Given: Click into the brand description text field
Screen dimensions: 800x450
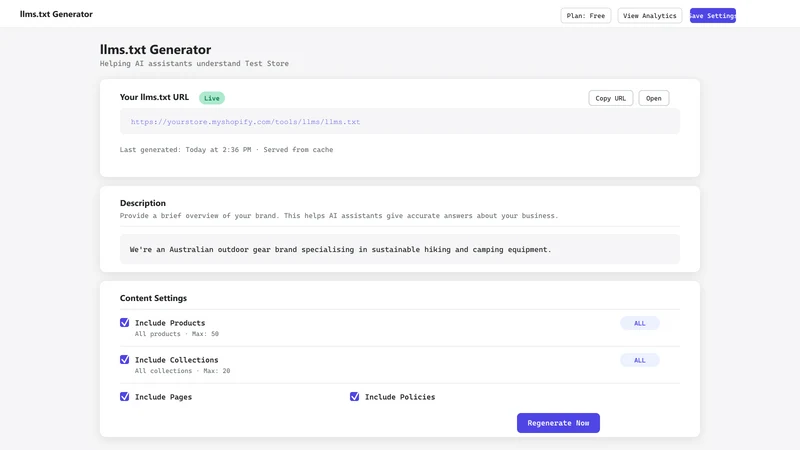Looking at the screenshot, I should pyautogui.click(x=399, y=249).
